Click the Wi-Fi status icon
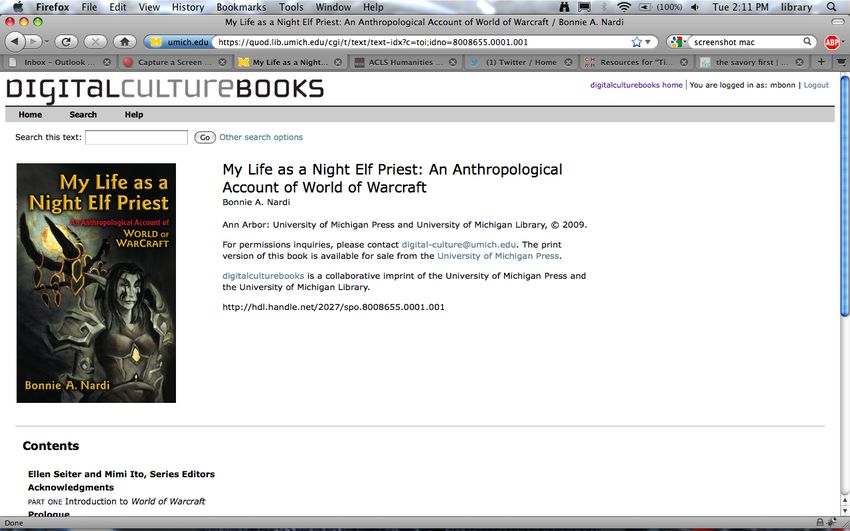 coord(624,7)
